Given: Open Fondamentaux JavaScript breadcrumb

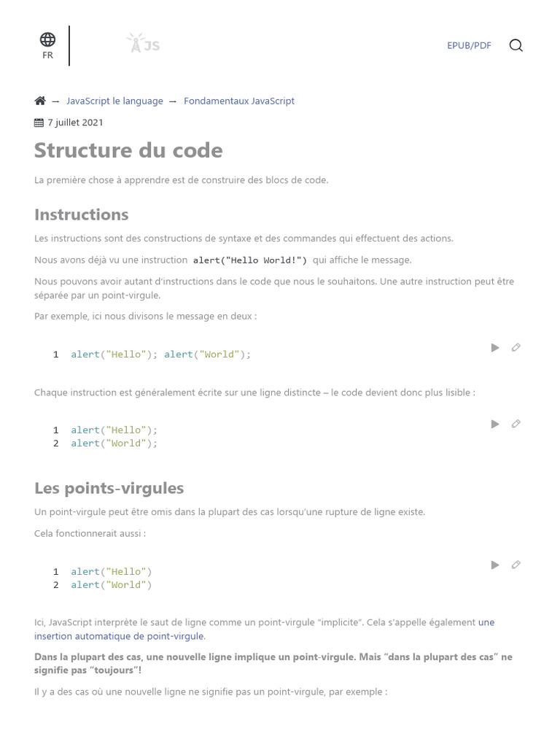Looking at the screenshot, I should (x=239, y=101).
